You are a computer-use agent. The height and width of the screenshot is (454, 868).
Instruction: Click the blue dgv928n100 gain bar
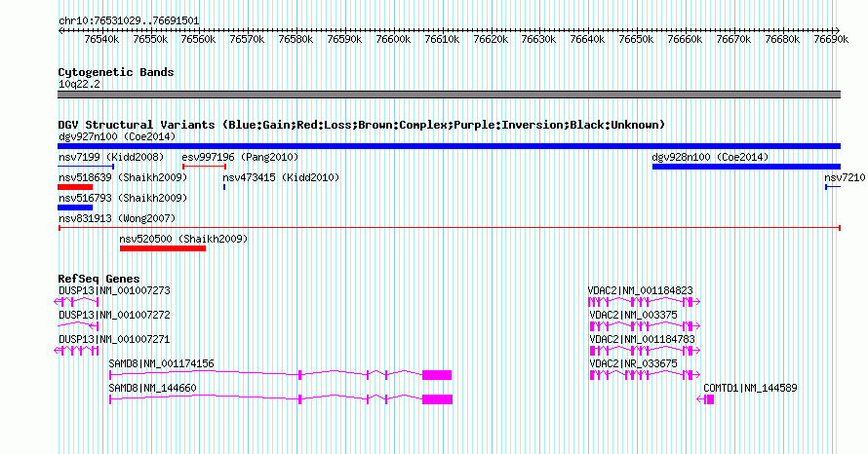(x=746, y=167)
